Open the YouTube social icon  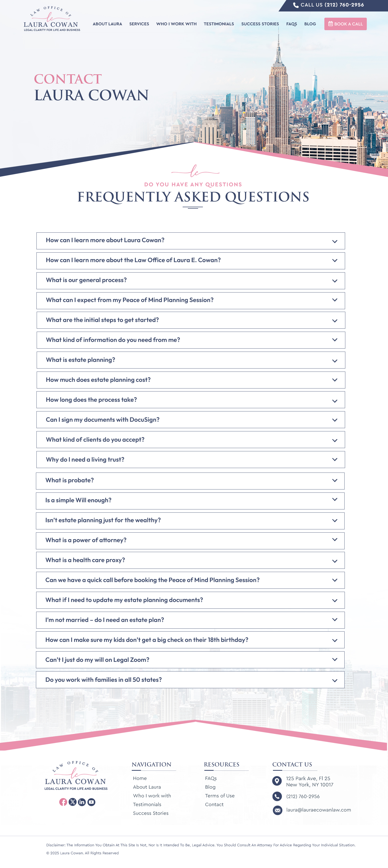91,802
